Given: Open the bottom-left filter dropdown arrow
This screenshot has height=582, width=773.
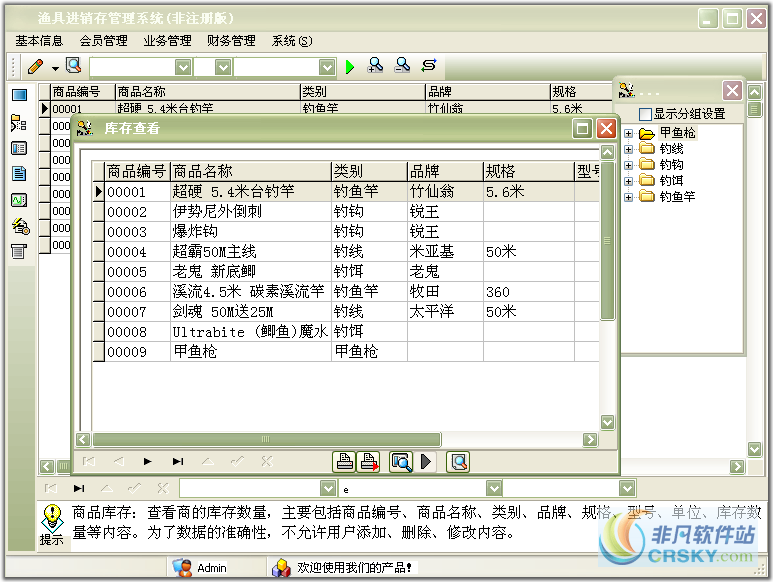Looking at the screenshot, I should (x=328, y=488).
